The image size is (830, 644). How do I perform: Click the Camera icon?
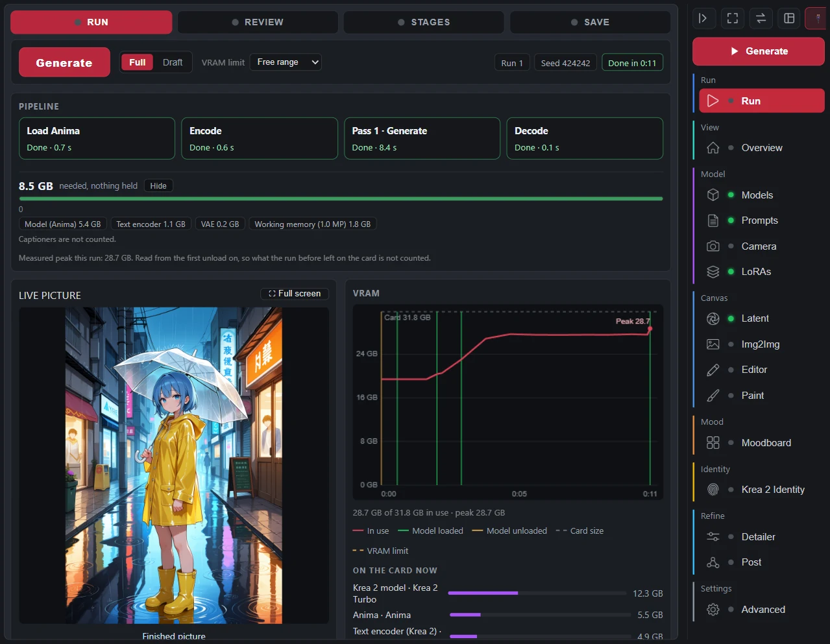713,246
